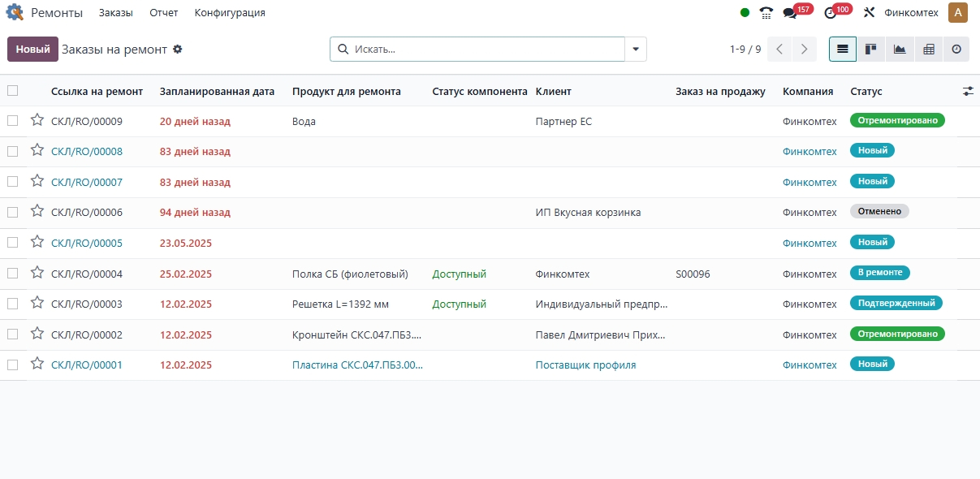The width and height of the screenshot is (980, 479).
Task: Star the repair order СКЛ/RO/00009
Action: click(x=37, y=120)
